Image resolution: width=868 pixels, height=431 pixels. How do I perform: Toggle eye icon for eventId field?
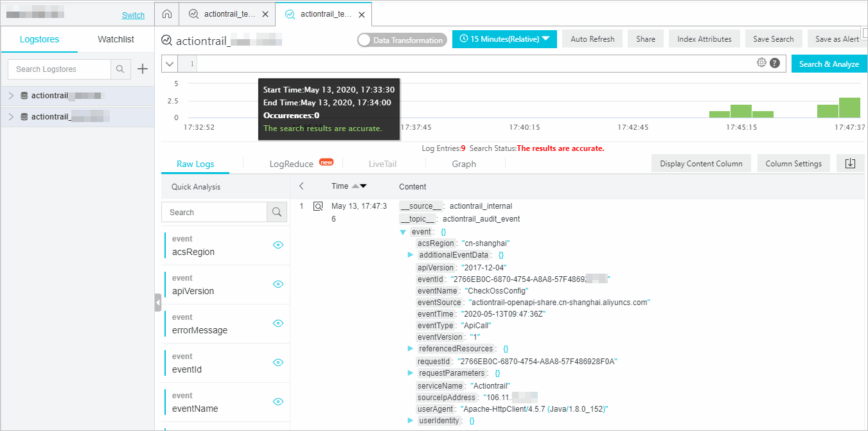click(x=278, y=362)
